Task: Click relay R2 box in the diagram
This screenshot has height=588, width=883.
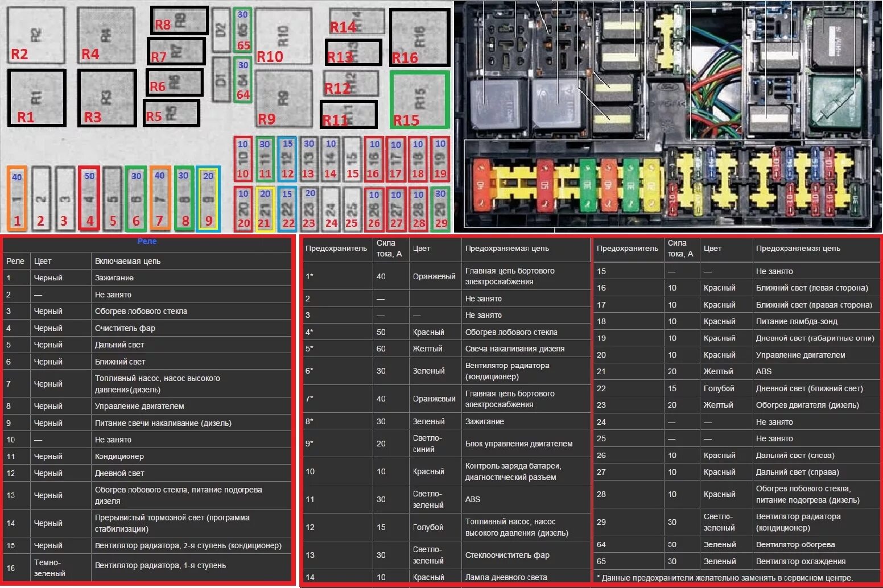Action: tap(36, 35)
